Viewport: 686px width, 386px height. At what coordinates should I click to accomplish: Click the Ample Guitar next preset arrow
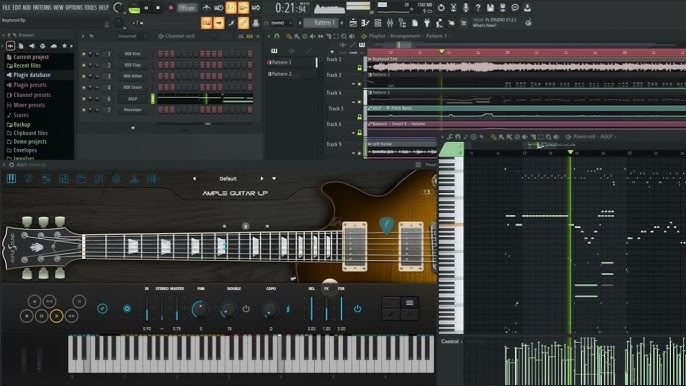point(262,179)
